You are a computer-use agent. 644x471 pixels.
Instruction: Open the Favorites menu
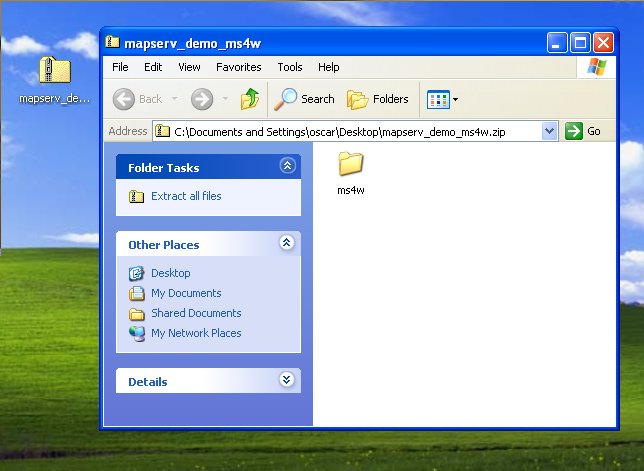[239, 67]
